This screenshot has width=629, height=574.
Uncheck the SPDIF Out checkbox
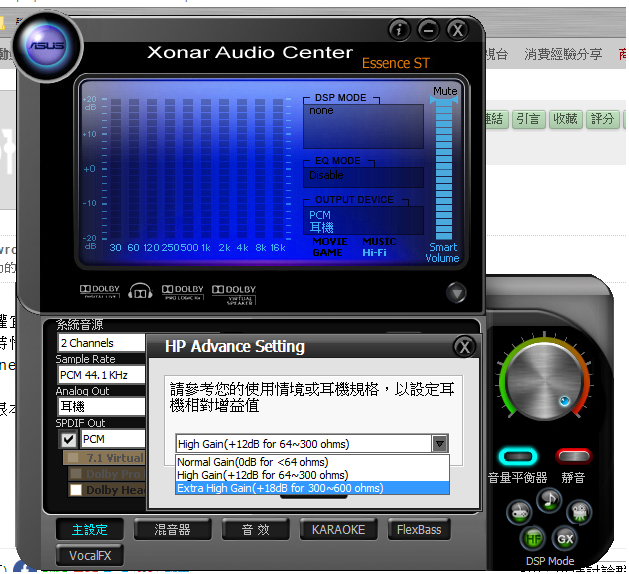pos(68,440)
